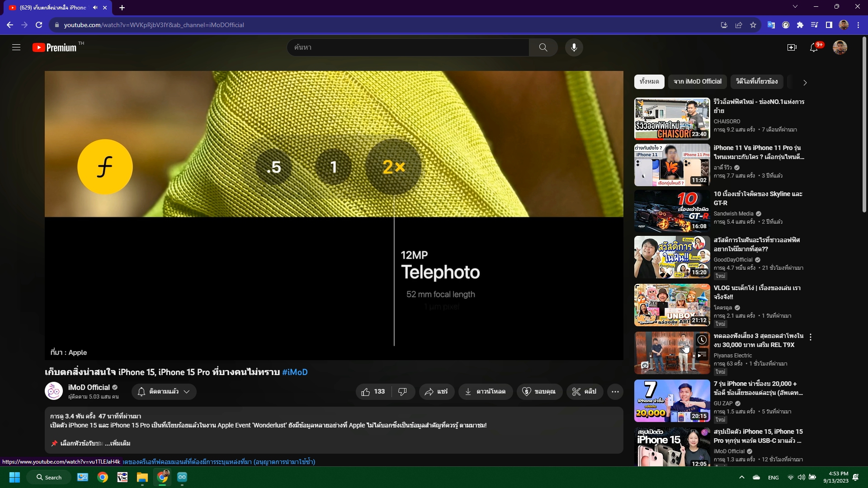This screenshot has width=868, height=488.
Task: Share this page icon in address bar
Action: click(739, 25)
